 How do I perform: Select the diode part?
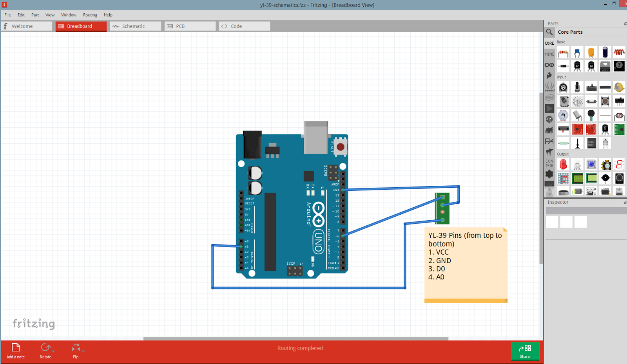(x=563, y=66)
